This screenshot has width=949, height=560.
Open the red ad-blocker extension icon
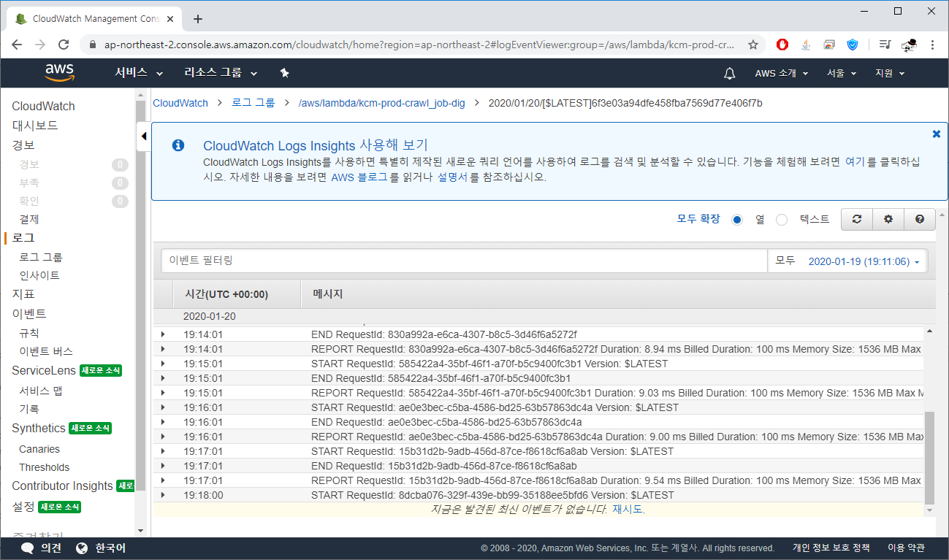782,45
